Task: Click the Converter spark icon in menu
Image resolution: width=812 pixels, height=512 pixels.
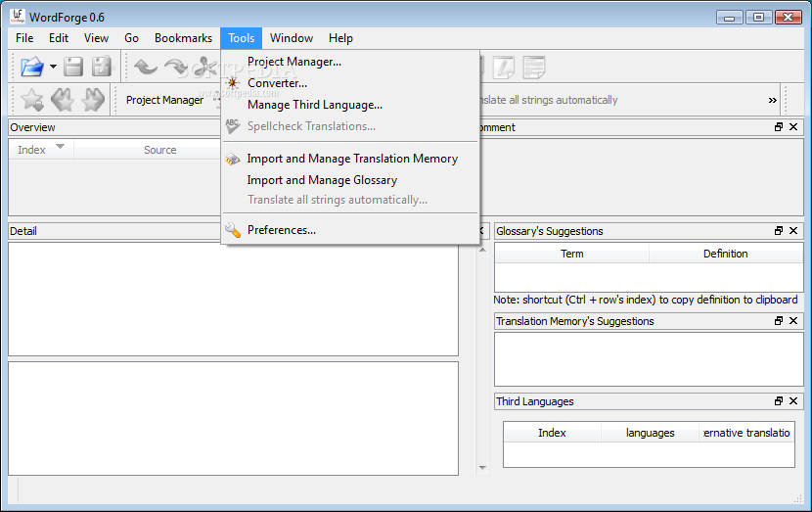Action: tap(233, 83)
